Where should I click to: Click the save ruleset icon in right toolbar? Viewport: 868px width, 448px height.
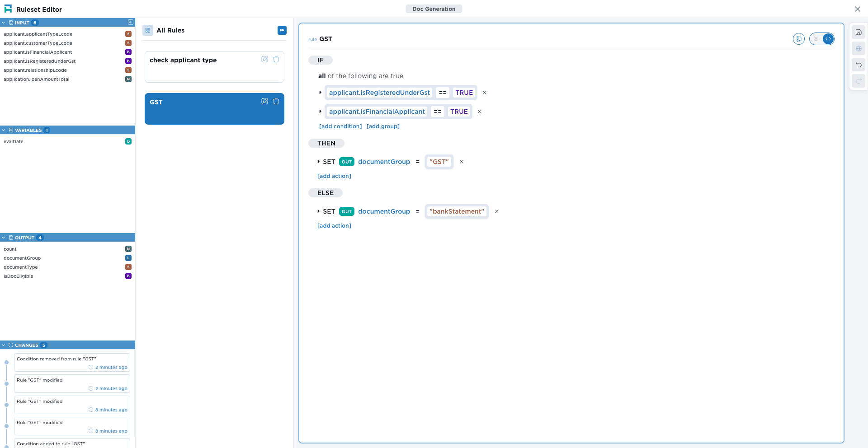[x=858, y=33]
